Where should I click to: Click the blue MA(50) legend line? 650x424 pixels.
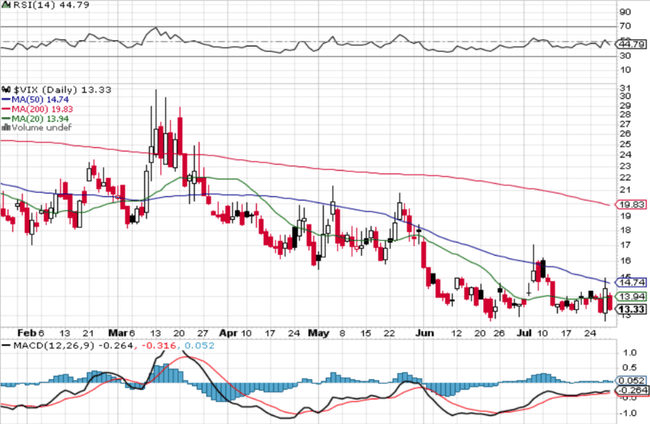(6, 101)
